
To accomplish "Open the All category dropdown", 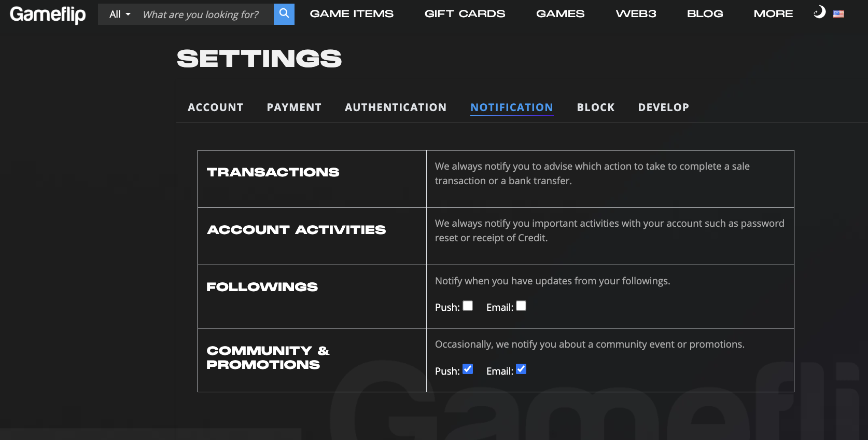I will 120,14.
